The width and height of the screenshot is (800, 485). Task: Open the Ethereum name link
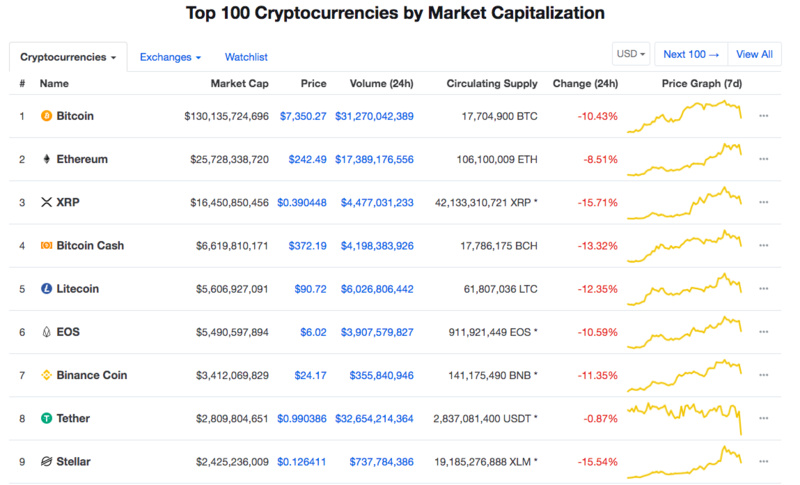(82, 159)
